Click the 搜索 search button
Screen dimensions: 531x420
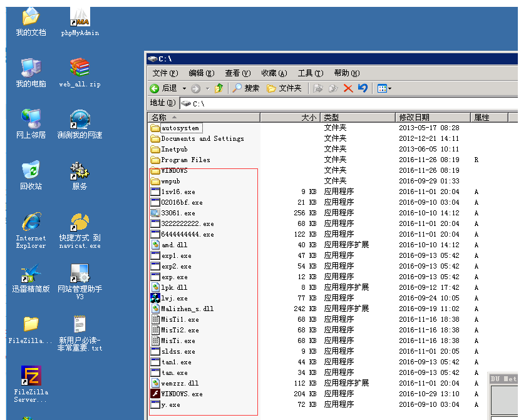click(x=246, y=88)
